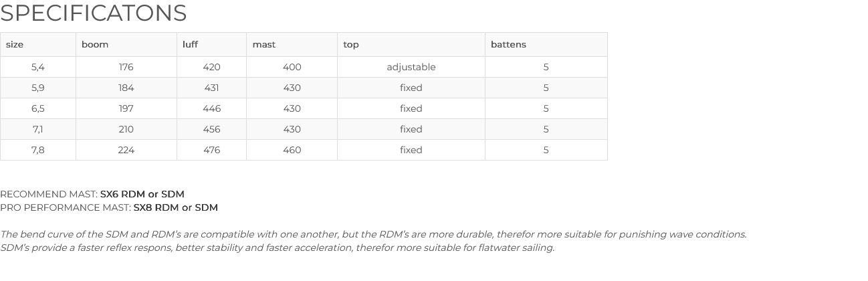The image size is (868, 281).
Task: Click the SPECIFICATONS heading
Action: tap(94, 13)
